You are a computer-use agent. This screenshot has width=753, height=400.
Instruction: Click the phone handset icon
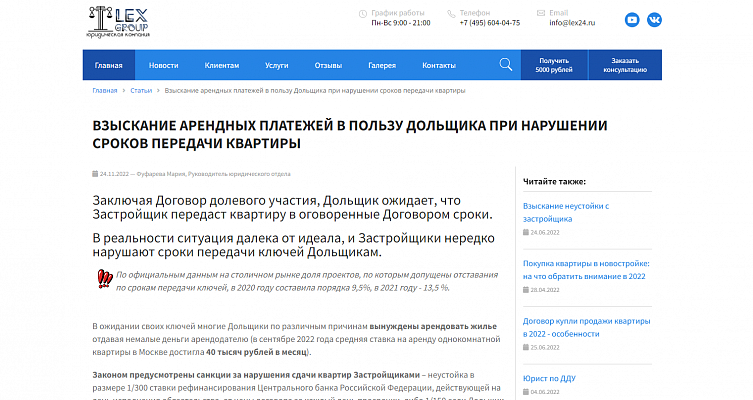451,14
